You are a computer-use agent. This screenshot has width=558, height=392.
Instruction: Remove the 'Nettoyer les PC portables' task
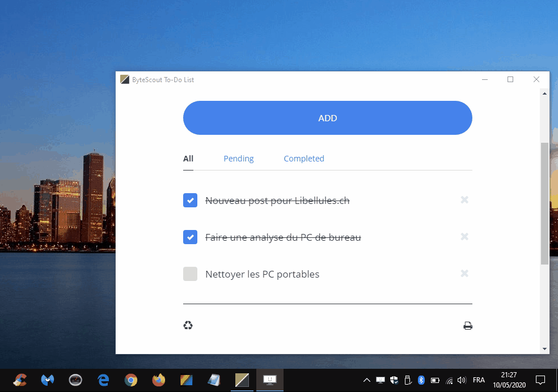pyautogui.click(x=464, y=273)
